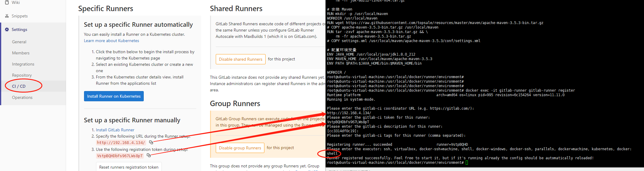This screenshot has height=171, width=644.
Task: Click terminal line 'WORKDIR /usr/local/maven'
Action: [x=352, y=18]
